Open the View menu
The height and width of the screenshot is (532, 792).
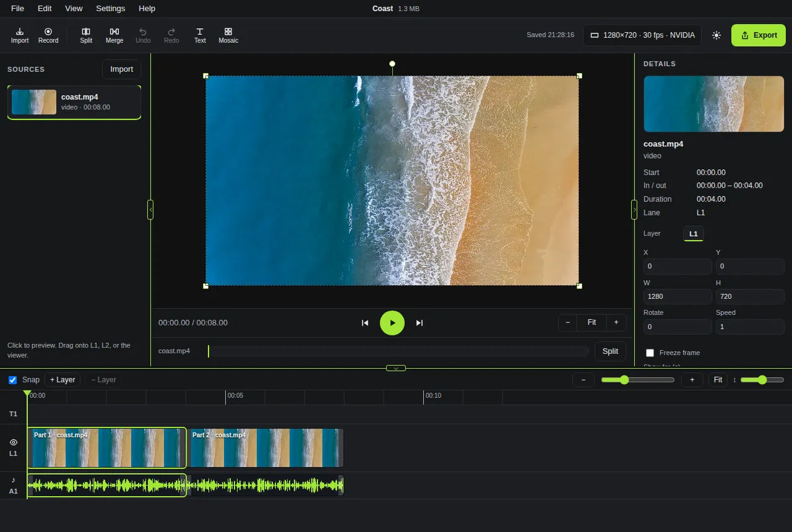point(74,9)
